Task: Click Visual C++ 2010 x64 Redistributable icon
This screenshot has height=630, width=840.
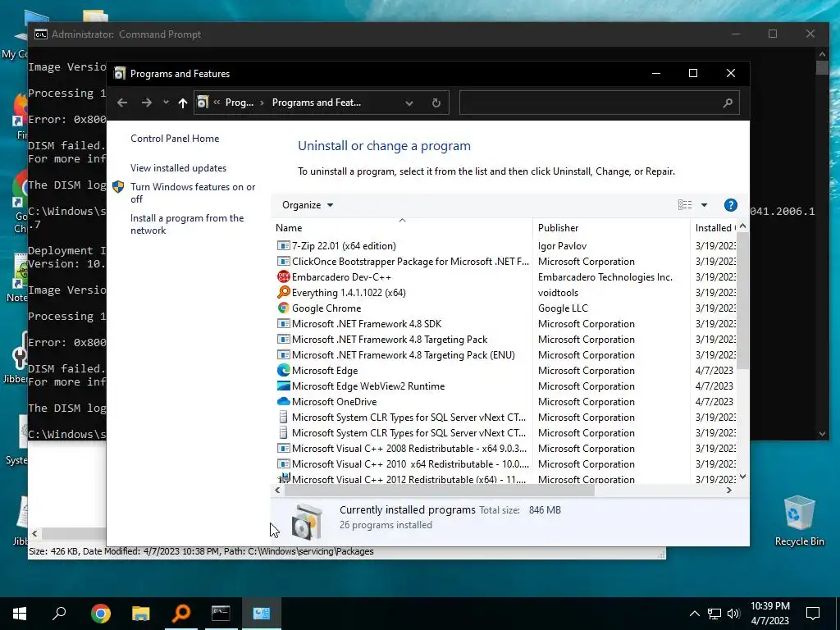Action: (x=283, y=464)
